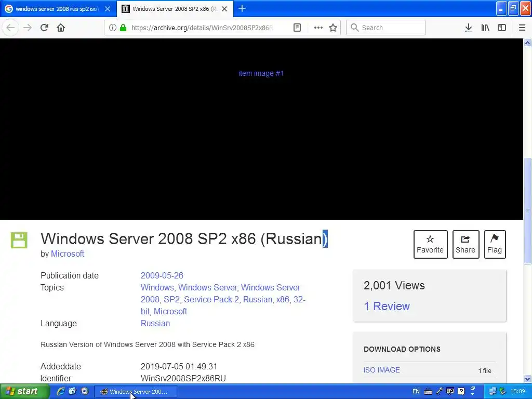Go to the browser home page
The height and width of the screenshot is (399, 532).
[61, 28]
